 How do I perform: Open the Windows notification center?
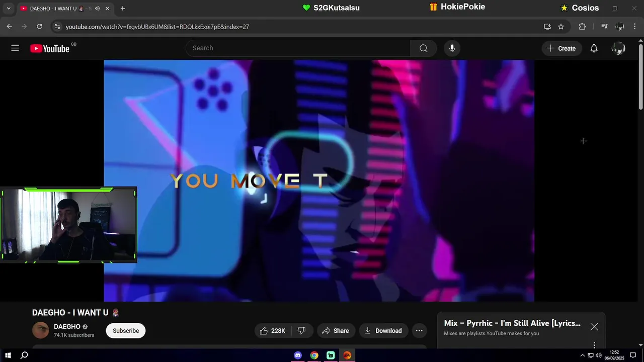click(x=633, y=355)
